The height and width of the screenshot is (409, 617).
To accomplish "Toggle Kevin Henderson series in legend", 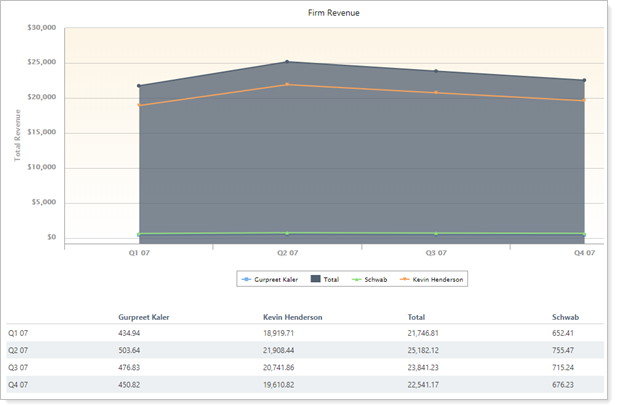I will (434, 280).
